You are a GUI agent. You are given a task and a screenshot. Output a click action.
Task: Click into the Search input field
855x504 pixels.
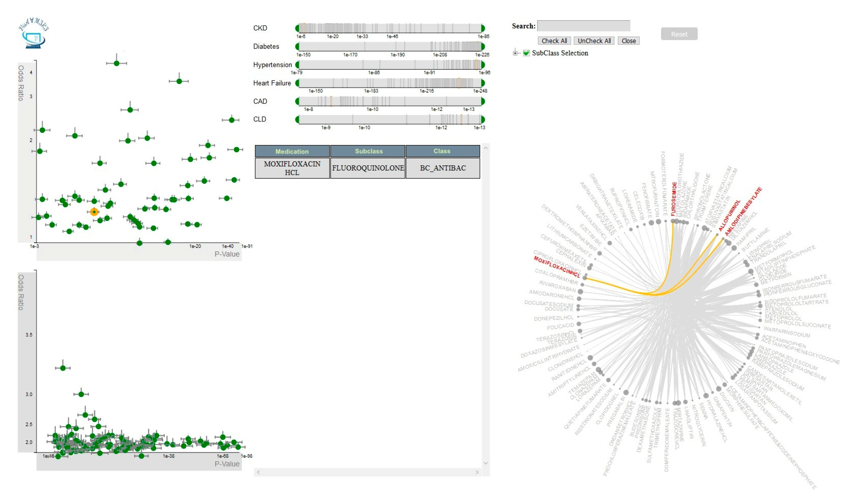[584, 26]
